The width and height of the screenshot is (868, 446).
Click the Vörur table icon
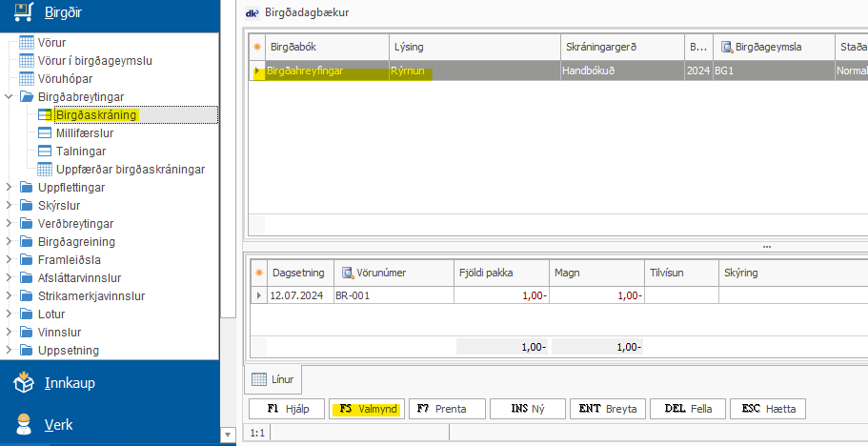pyautogui.click(x=27, y=43)
